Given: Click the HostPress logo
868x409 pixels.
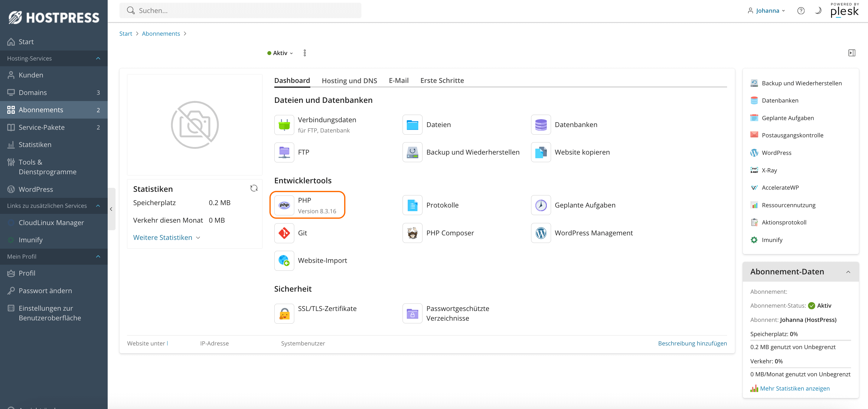Looking at the screenshot, I should pyautogui.click(x=54, y=18).
